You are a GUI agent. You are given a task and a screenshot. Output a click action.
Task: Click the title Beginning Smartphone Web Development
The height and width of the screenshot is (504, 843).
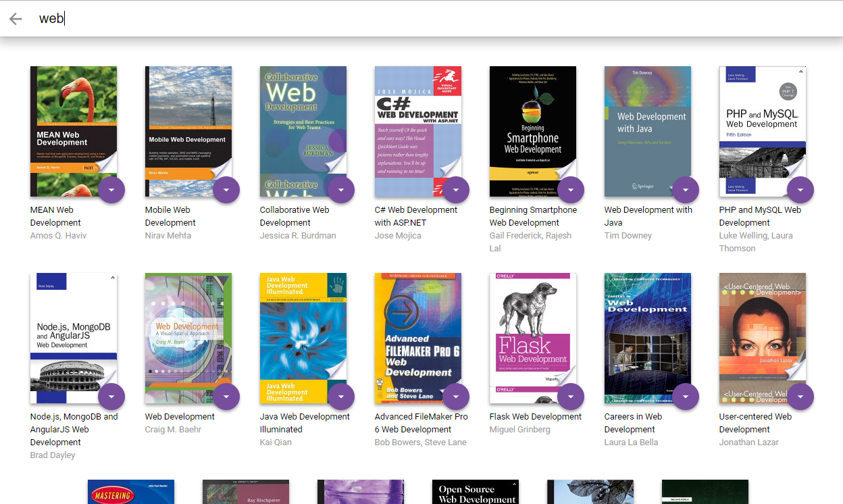533,216
